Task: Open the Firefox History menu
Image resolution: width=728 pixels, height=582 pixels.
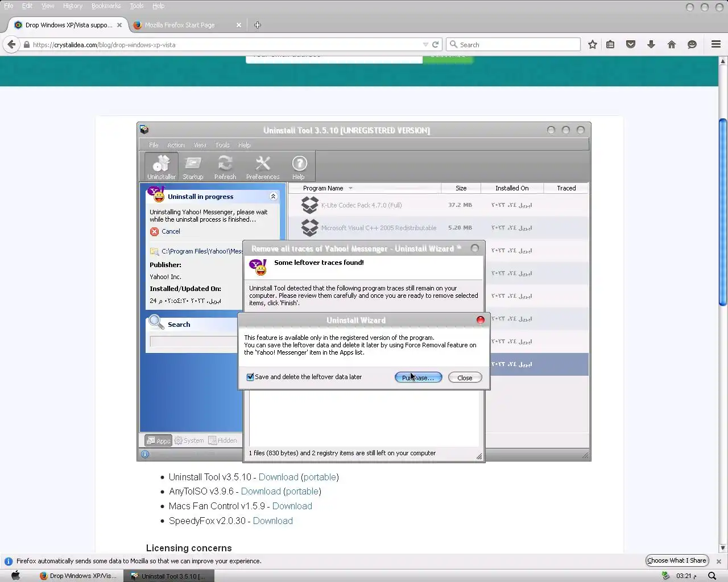Action: point(73,6)
